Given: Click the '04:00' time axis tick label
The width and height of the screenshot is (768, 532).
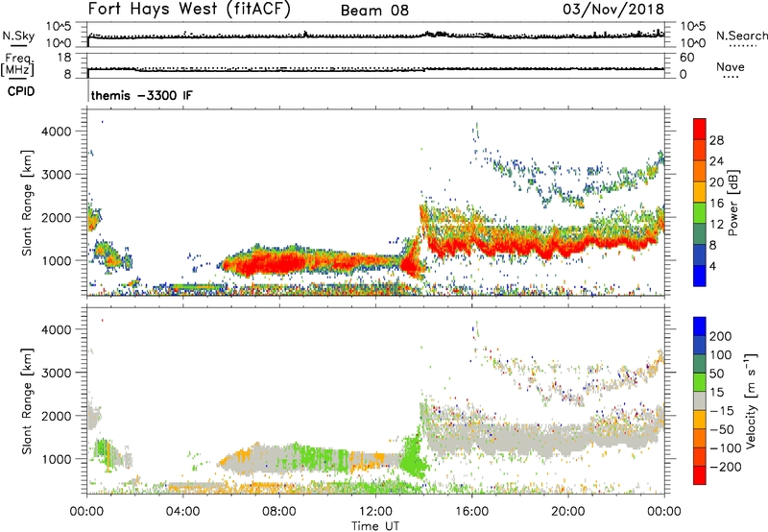Looking at the screenshot, I should (x=183, y=512).
